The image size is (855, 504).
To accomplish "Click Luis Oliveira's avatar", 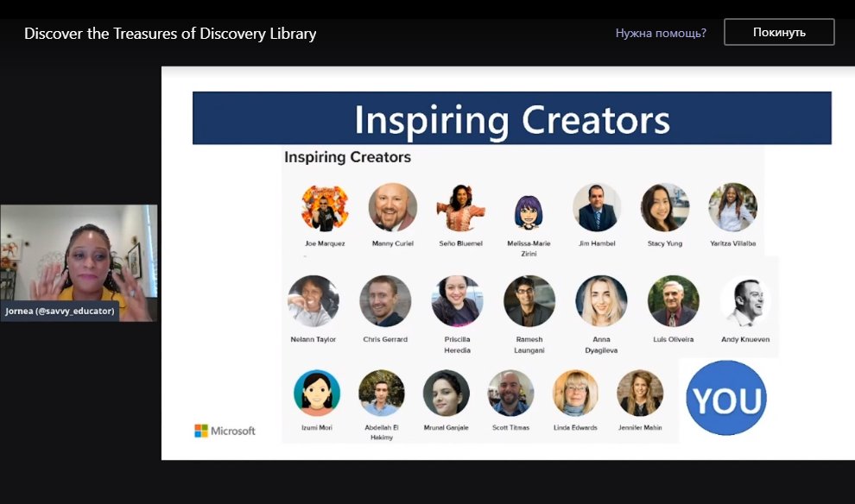I will (673, 301).
